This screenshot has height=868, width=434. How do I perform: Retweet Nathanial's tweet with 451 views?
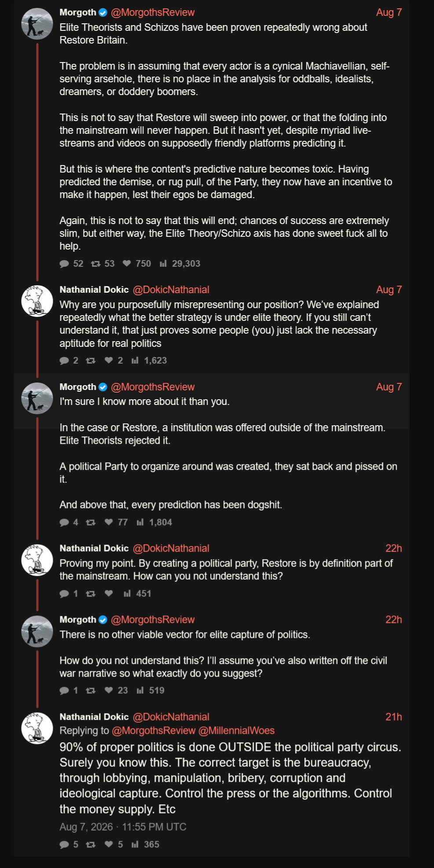point(91,593)
